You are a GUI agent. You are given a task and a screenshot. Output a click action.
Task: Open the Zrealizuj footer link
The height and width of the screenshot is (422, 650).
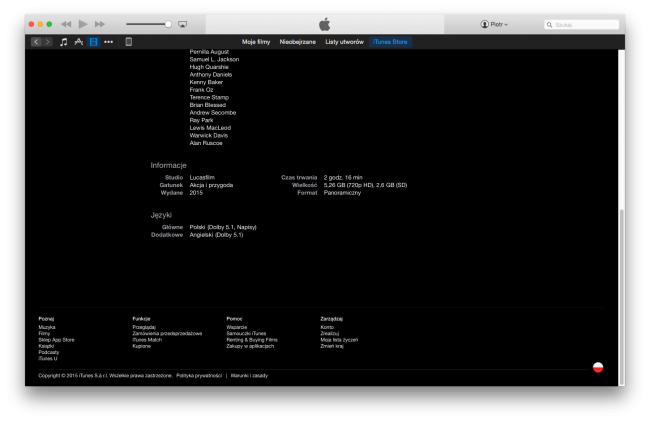point(330,333)
